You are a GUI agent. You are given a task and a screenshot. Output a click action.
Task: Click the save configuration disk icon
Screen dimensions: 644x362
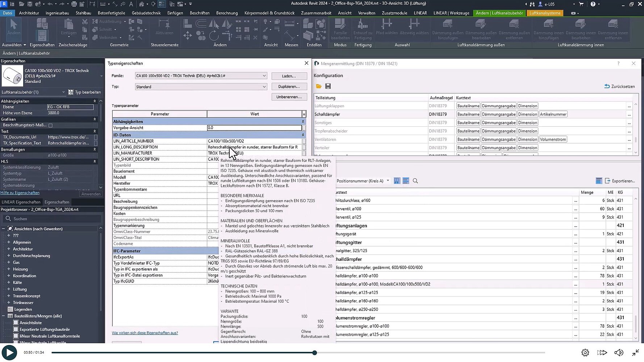(x=328, y=86)
